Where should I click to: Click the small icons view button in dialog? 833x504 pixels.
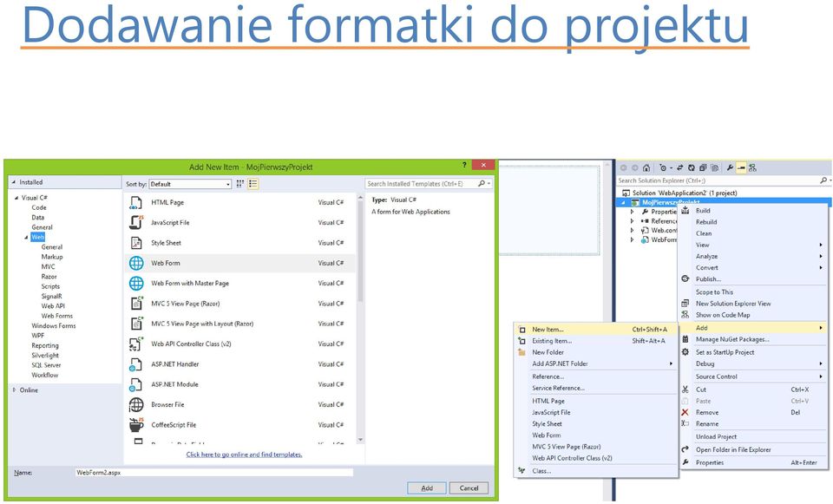pyautogui.click(x=240, y=184)
